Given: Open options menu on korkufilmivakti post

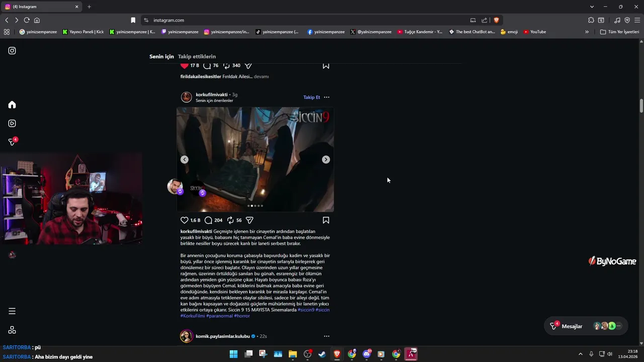Looking at the screenshot, I should (x=327, y=97).
